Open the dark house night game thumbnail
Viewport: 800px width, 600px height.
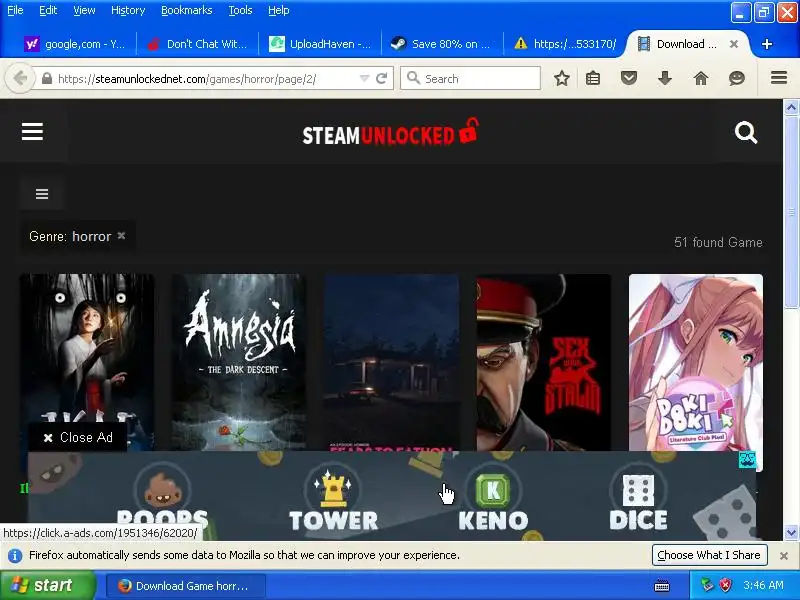pos(391,362)
